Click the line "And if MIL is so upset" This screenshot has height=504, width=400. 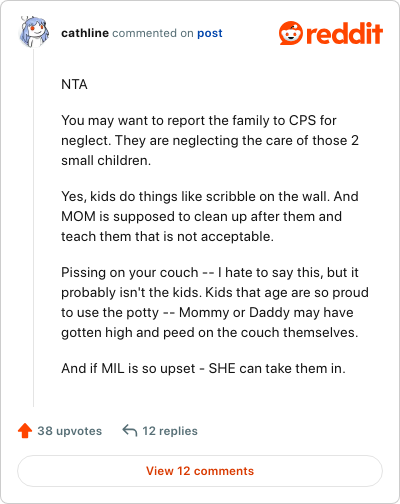coord(203,368)
